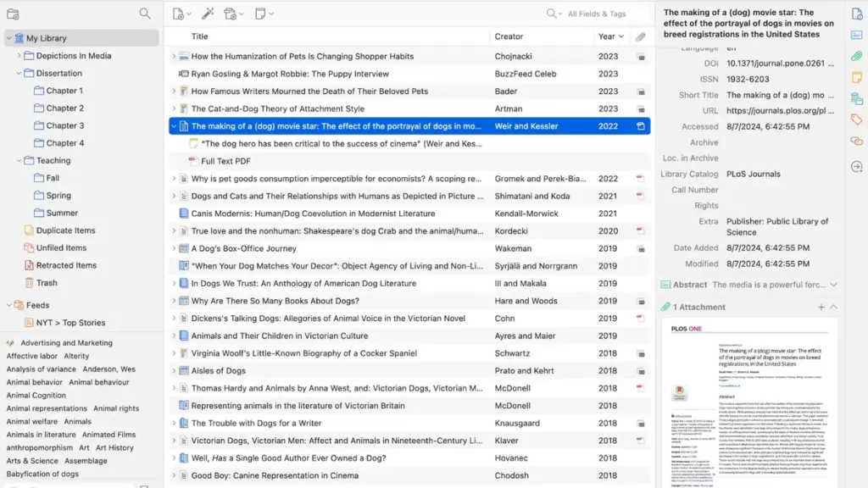
Task: Follow the journals.plos.org URL link
Action: [x=778, y=110]
